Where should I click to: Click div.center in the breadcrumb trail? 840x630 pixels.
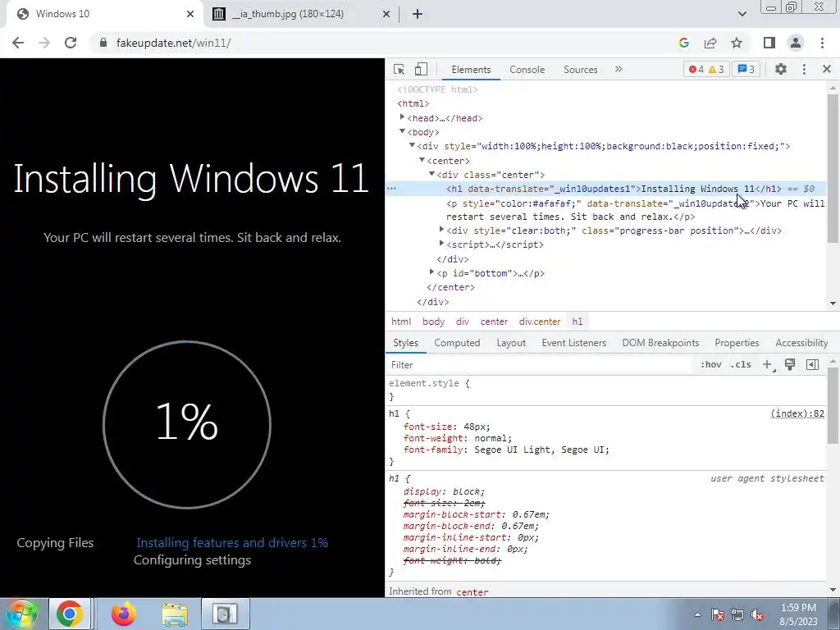point(540,322)
